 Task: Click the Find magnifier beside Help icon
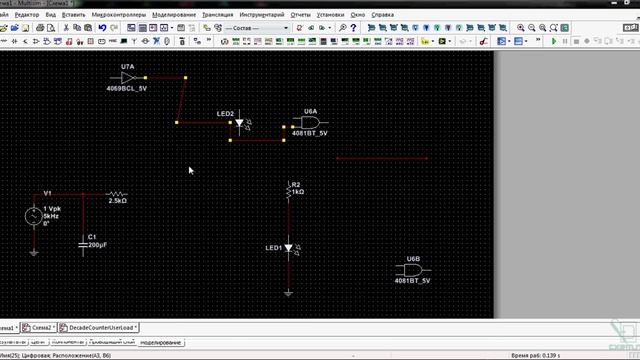click(x=342, y=28)
